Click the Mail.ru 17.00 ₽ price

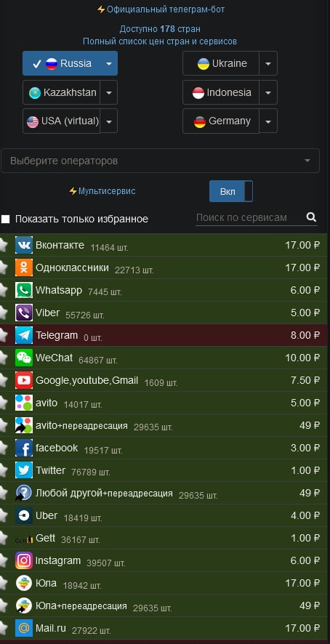[302, 628]
